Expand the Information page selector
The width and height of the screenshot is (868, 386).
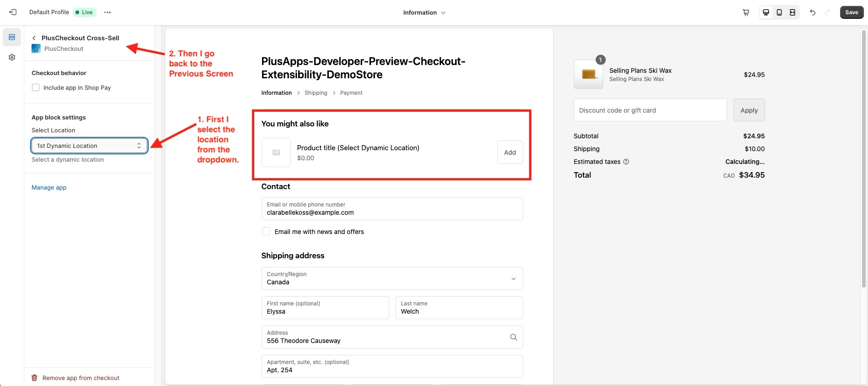(424, 13)
